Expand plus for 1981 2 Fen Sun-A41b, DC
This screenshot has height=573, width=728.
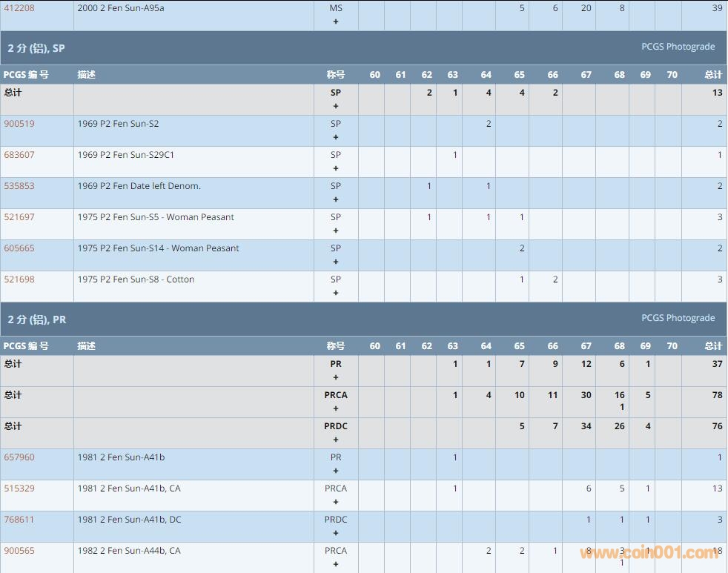click(336, 533)
